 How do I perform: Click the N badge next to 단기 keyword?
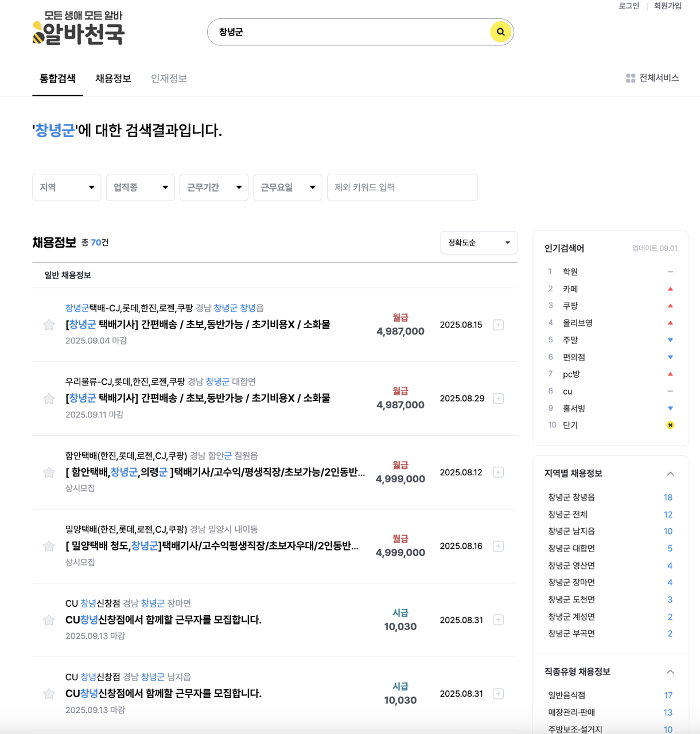(x=670, y=425)
